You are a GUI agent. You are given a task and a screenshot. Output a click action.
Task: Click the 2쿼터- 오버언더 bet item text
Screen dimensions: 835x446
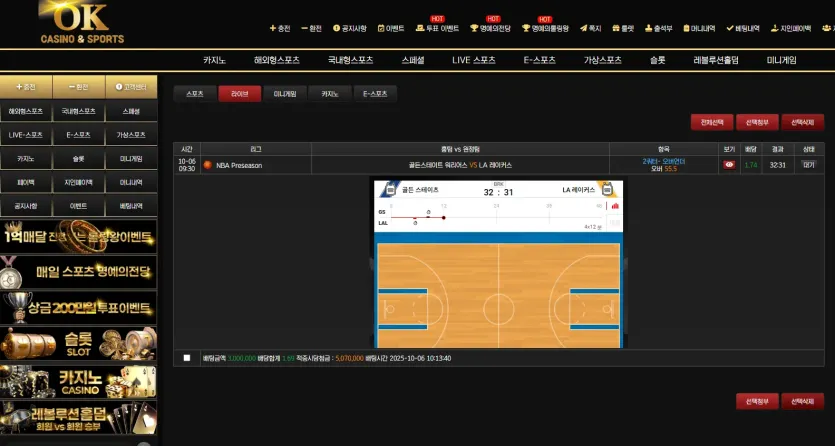pyautogui.click(x=664, y=161)
